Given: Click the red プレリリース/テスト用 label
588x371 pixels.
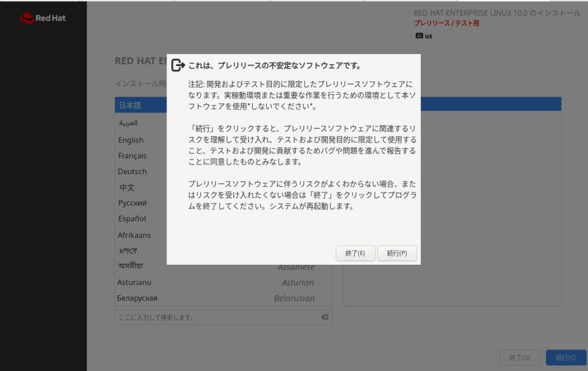Looking at the screenshot, I should pos(446,23).
